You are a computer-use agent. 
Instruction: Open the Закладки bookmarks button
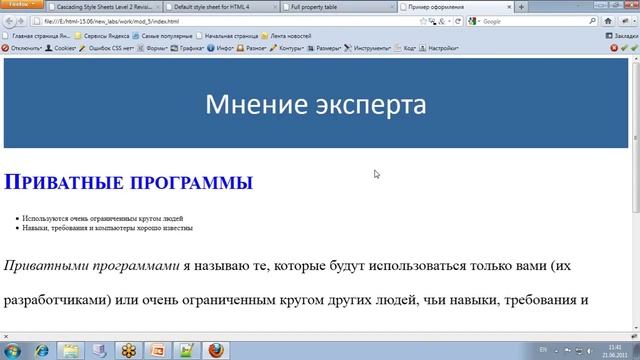[622, 36]
